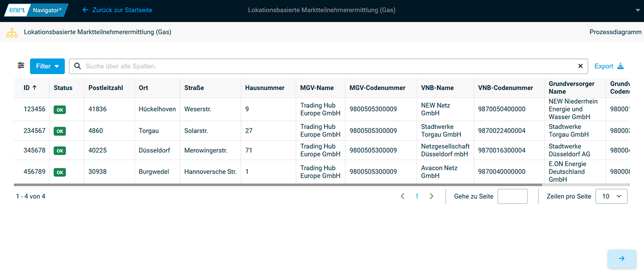Screen dimensions: 644x275
Task: Click the ene't Navigator logo
Action: (35, 10)
